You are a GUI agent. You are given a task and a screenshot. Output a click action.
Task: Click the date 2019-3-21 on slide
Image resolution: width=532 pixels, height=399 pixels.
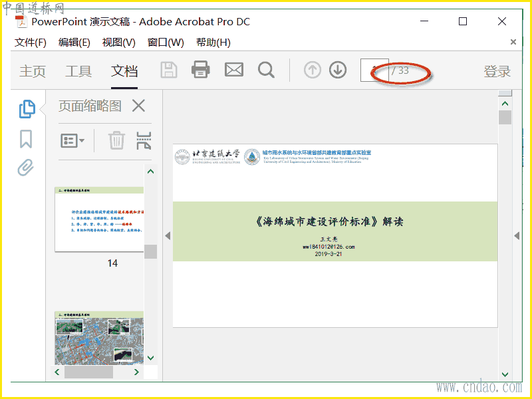328,254
